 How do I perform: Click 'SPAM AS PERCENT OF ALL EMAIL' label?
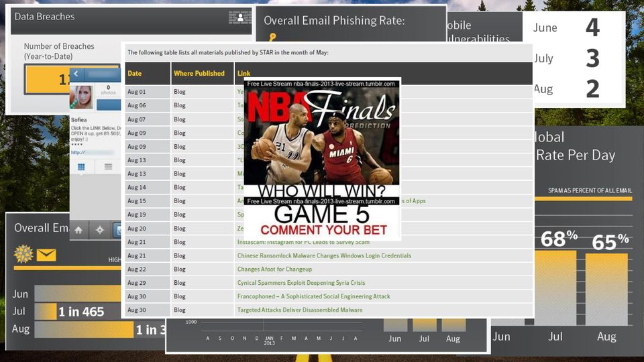point(590,190)
